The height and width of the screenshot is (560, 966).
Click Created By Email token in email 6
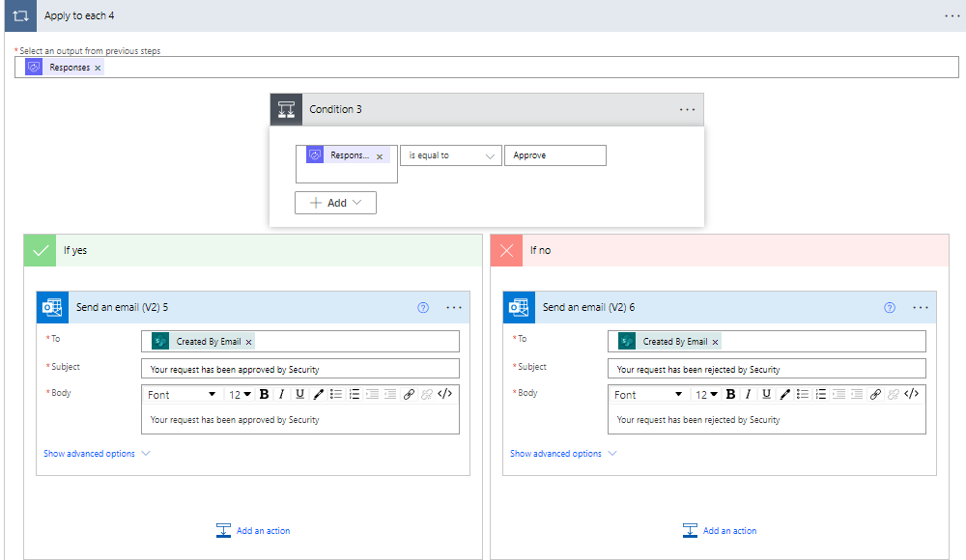click(669, 341)
